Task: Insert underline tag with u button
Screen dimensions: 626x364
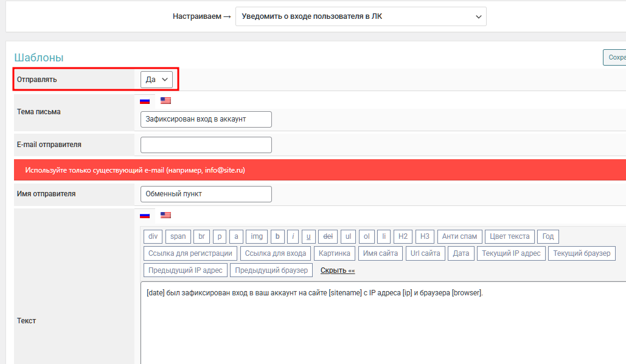Action: [309, 236]
